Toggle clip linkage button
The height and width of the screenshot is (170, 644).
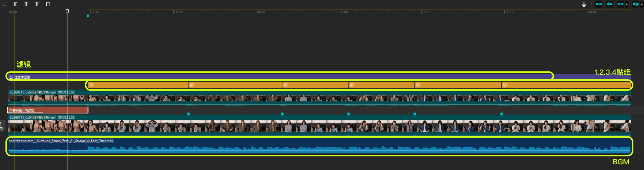click(x=621, y=4)
